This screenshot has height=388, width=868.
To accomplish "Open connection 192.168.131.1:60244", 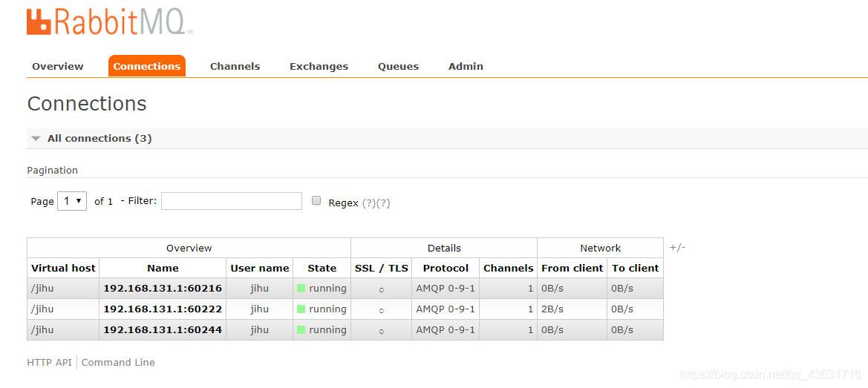I will (x=163, y=330).
